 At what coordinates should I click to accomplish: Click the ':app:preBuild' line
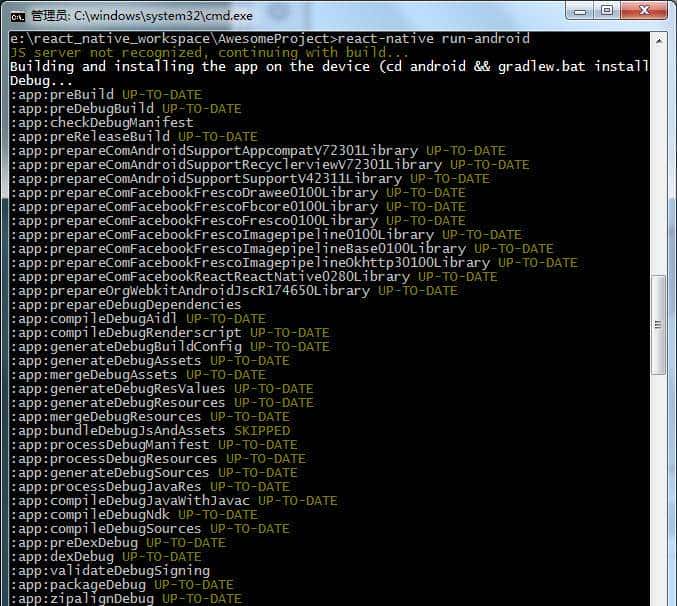(x=106, y=95)
